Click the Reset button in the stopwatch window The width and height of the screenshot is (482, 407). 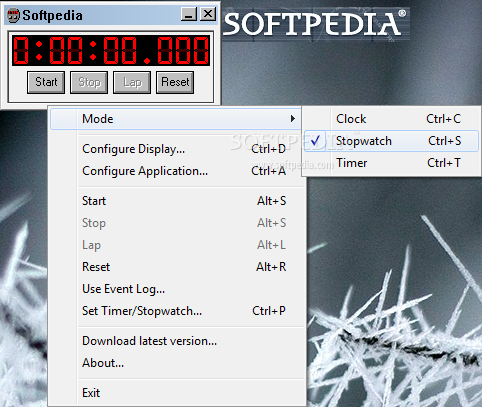175,82
